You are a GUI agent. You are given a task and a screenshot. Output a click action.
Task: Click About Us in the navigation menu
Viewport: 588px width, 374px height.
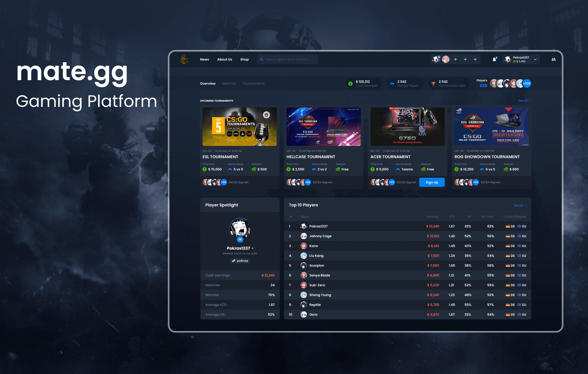coord(225,59)
